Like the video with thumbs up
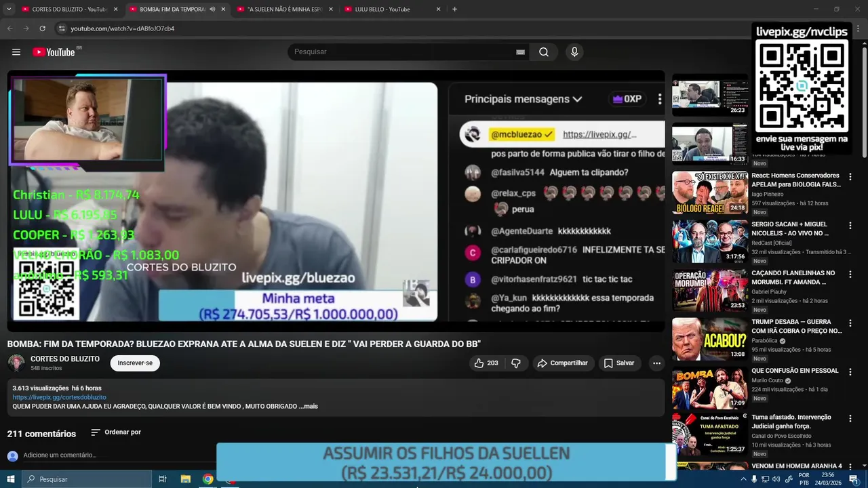This screenshot has height=488, width=868. [486, 363]
